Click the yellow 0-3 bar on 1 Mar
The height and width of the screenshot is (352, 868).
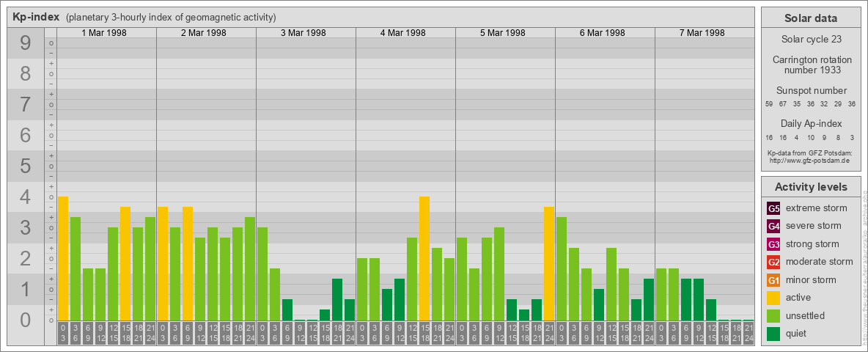(x=63, y=258)
